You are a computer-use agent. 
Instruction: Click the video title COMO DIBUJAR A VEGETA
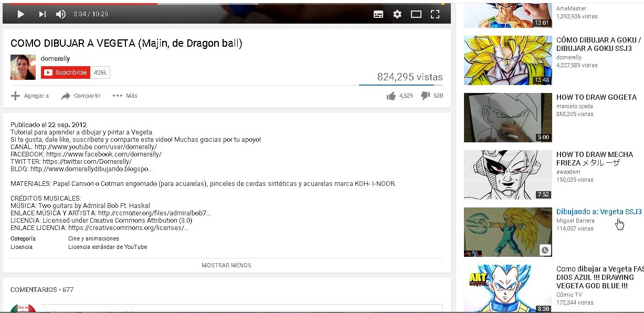pos(126,43)
